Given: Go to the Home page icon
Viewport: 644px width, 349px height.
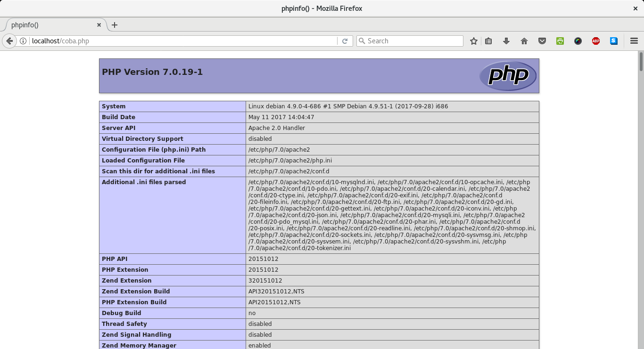Looking at the screenshot, I should coord(524,41).
